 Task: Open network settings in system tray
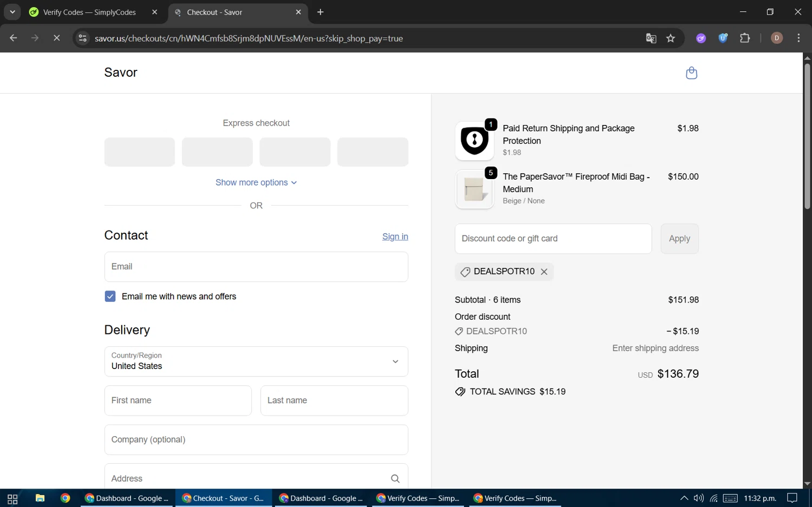[714, 498]
